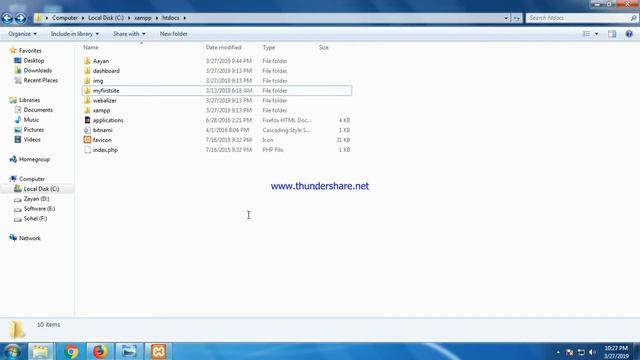Open the Share with dropdown
The width and height of the screenshot is (640, 360).
(x=129, y=34)
